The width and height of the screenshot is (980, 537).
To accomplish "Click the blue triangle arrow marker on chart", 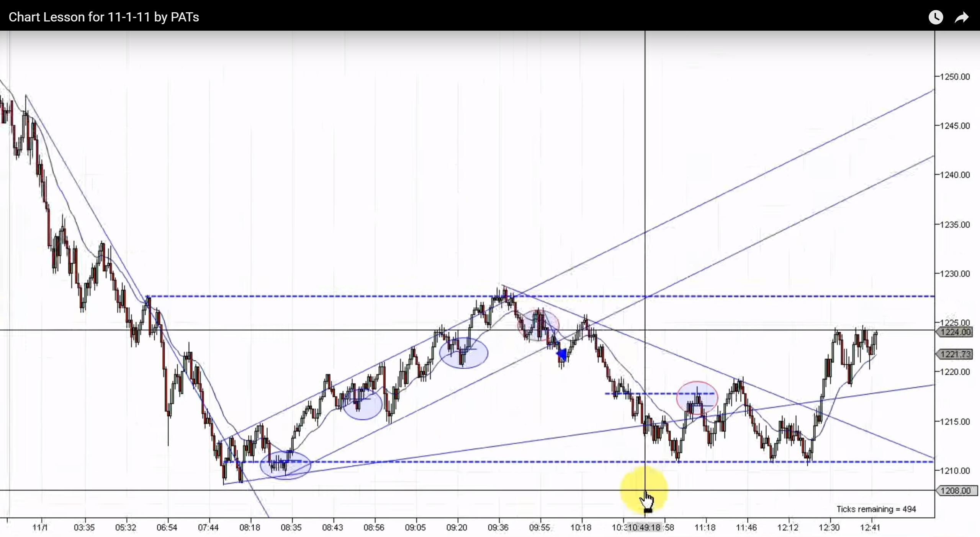I will pos(562,355).
